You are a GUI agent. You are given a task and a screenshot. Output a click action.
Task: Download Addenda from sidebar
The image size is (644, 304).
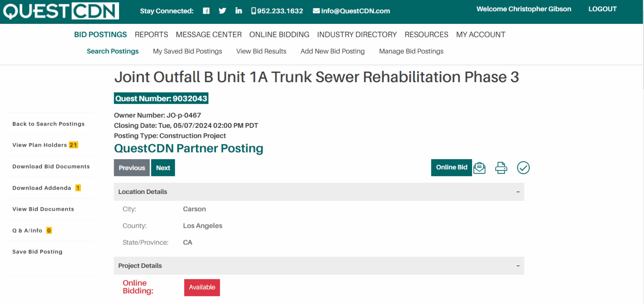tap(42, 188)
